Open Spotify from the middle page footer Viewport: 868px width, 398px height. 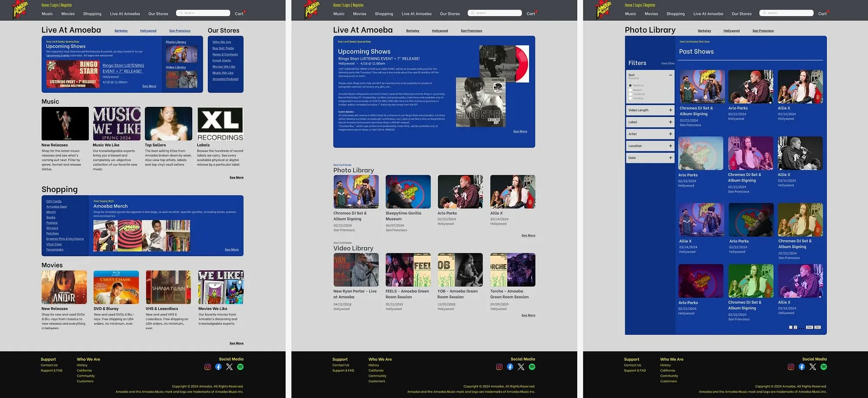(532, 367)
